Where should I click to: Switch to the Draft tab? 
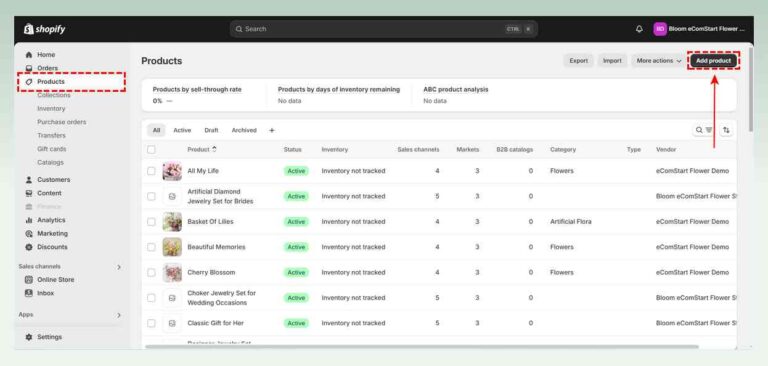(212, 130)
